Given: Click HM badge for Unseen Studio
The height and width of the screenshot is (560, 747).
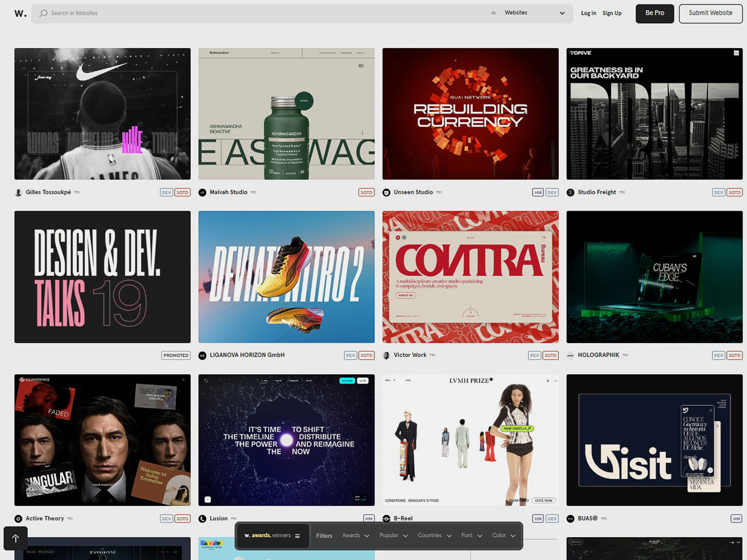Looking at the screenshot, I should click(538, 192).
